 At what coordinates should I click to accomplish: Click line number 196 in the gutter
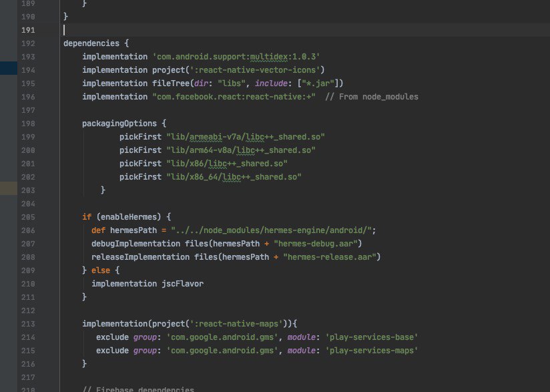pyautogui.click(x=28, y=97)
